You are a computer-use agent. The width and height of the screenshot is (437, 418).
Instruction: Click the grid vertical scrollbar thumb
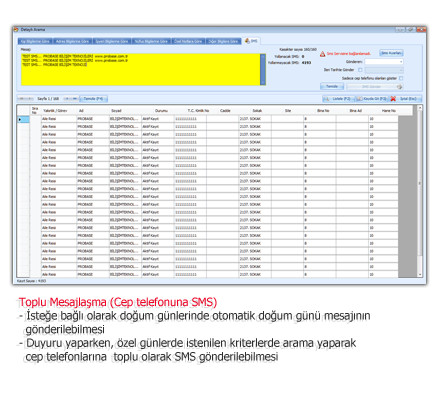click(420, 183)
